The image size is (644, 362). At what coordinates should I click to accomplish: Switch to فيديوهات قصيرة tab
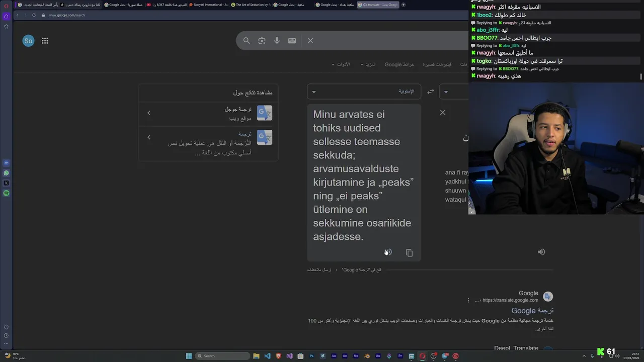[437, 64]
